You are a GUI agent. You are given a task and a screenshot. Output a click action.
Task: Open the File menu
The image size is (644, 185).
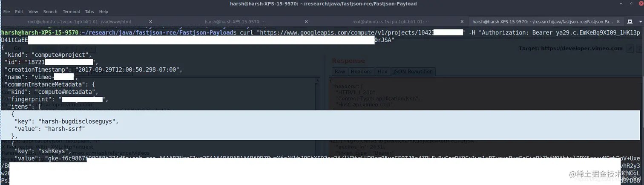[6, 12]
